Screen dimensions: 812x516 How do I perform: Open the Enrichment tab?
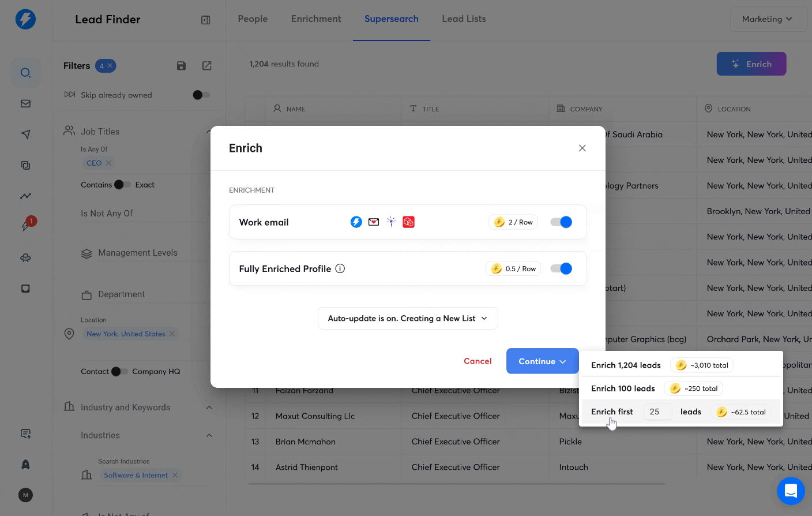[316, 18]
